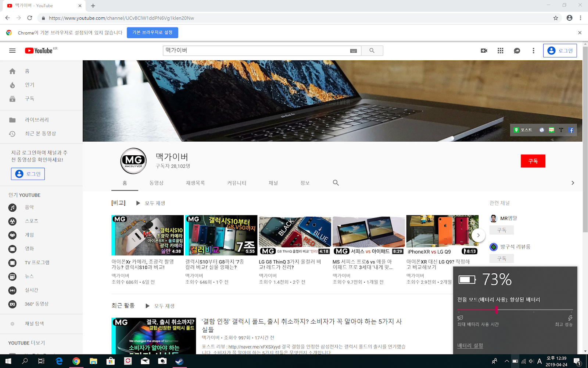Image resolution: width=588 pixels, height=368 pixels.
Task: Click the search magnifier button
Action: point(372,51)
